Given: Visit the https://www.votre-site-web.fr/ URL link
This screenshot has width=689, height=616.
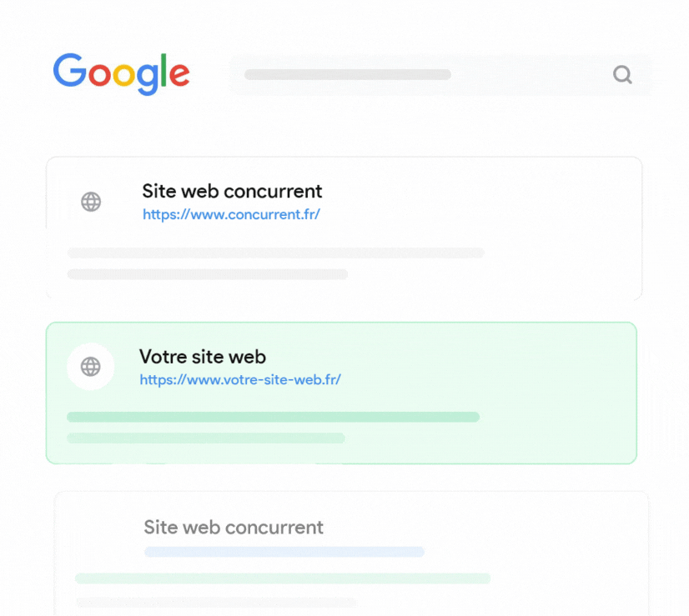Looking at the screenshot, I should [240, 379].
